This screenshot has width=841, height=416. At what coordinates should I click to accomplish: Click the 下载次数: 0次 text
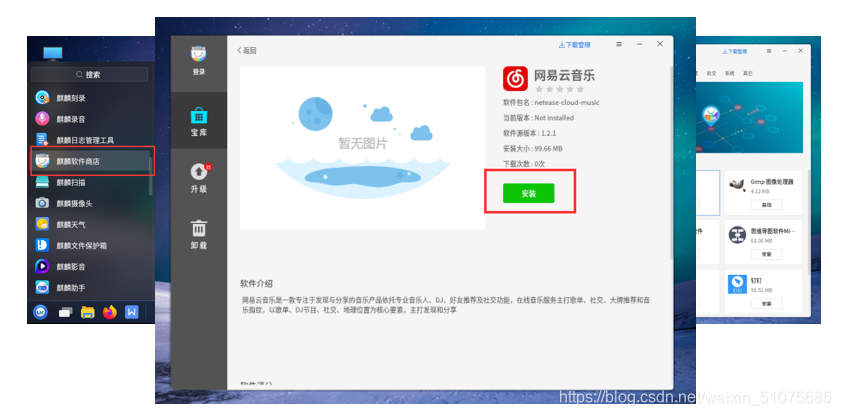coord(523,164)
